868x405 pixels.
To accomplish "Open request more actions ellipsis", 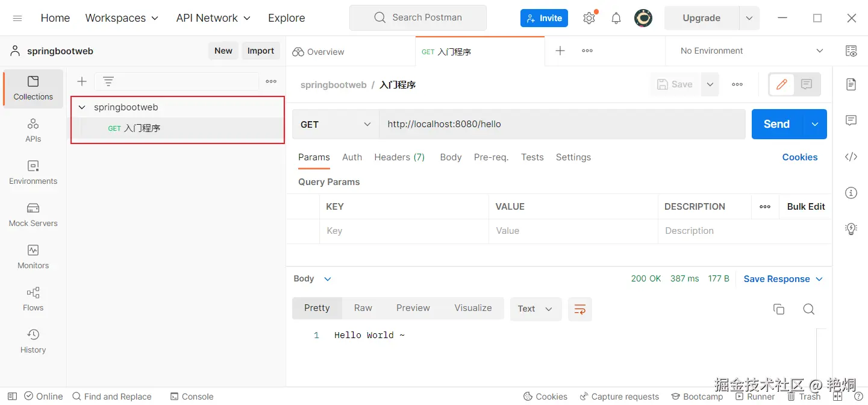I will [x=737, y=84].
